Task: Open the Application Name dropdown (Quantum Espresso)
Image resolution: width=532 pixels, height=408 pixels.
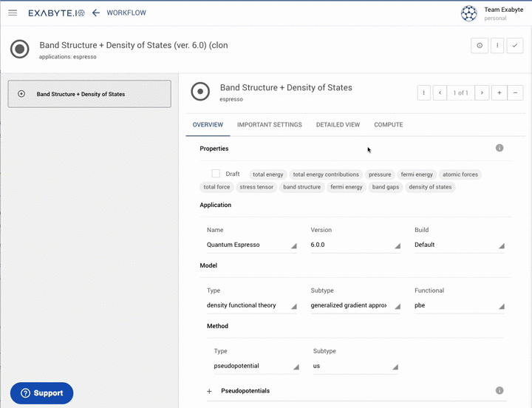Action: click(251, 245)
